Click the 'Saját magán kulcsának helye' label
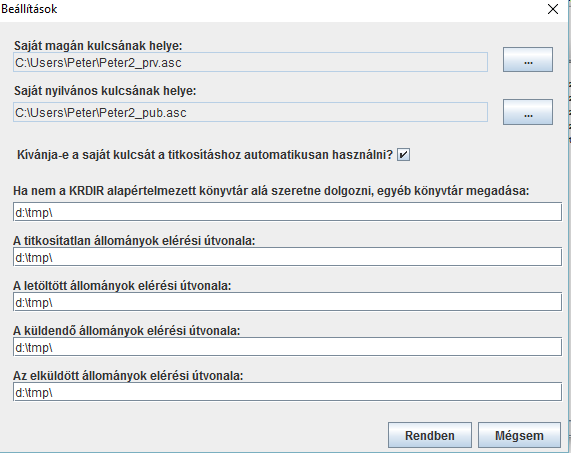 tap(98, 46)
